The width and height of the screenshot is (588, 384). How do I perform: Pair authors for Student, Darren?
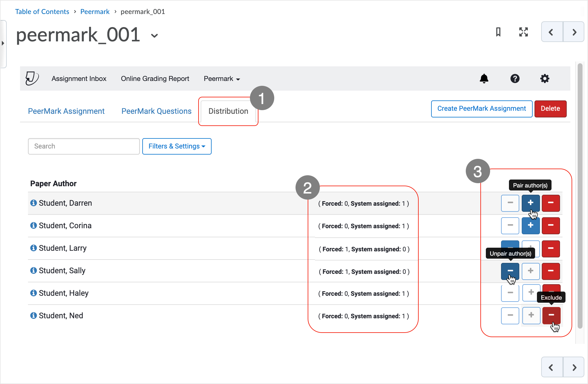[531, 203]
